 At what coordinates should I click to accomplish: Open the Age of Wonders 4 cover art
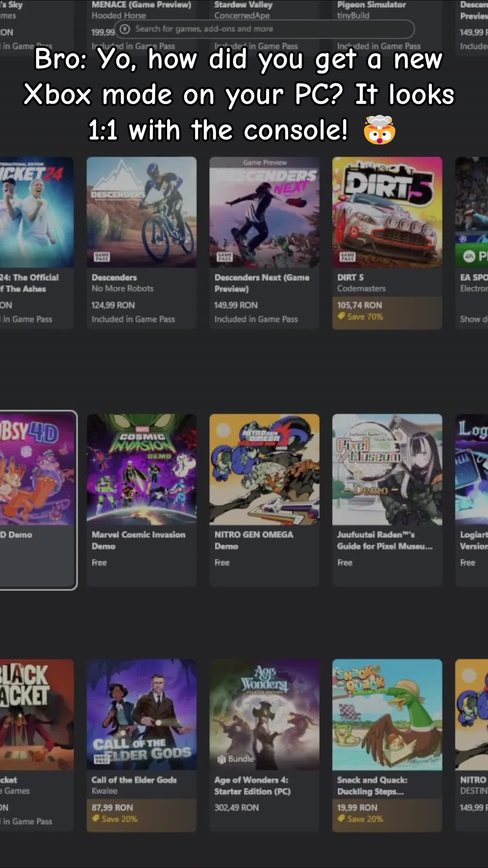(264, 714)
